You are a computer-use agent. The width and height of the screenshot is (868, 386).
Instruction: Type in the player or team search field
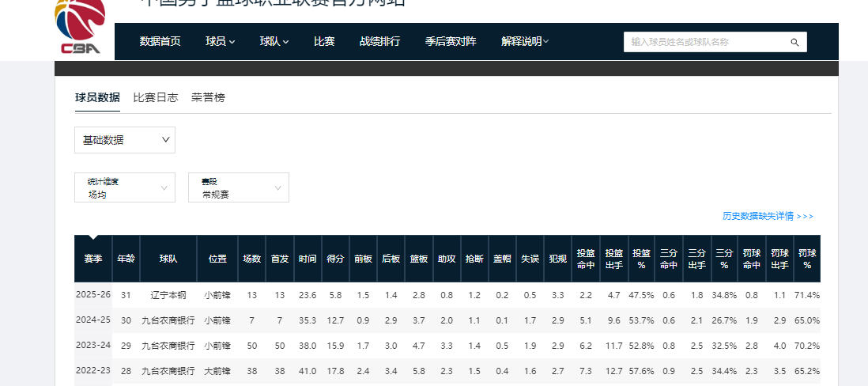click(705, 43)
